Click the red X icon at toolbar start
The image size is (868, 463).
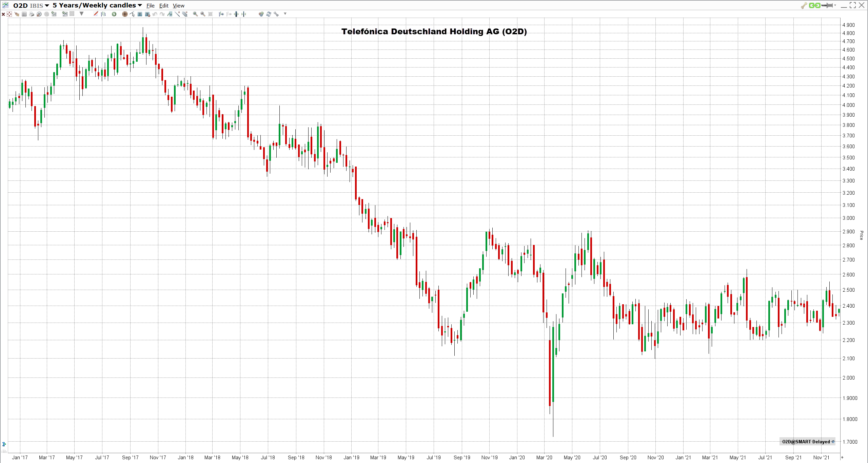[3, 14]
